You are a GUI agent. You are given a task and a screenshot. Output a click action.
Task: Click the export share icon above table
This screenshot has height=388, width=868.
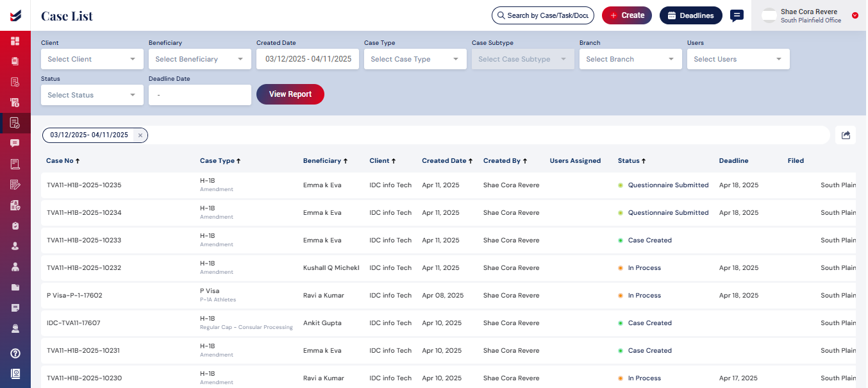click(846, 135)
